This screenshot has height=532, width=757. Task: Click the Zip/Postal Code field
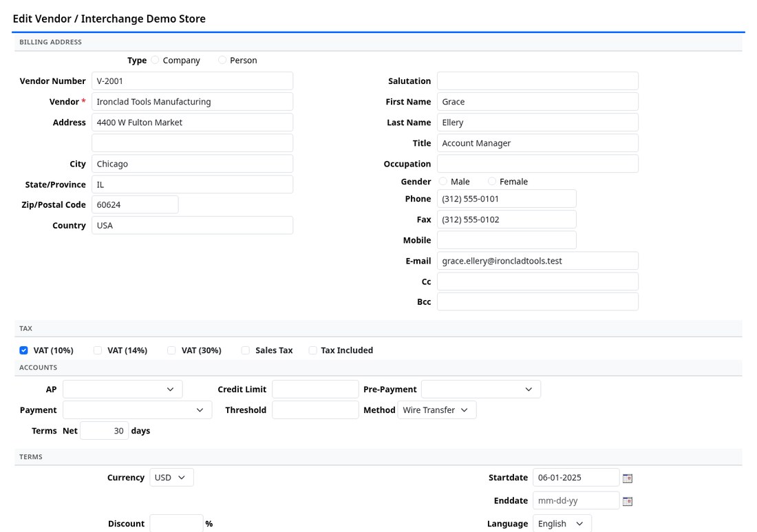(x=135, y=204)
